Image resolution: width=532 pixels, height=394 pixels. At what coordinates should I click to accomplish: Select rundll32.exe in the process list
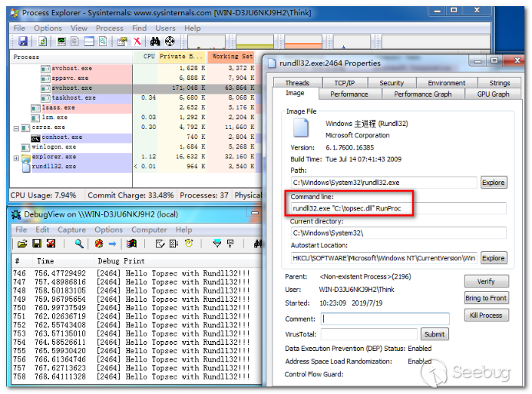[54, 167]
